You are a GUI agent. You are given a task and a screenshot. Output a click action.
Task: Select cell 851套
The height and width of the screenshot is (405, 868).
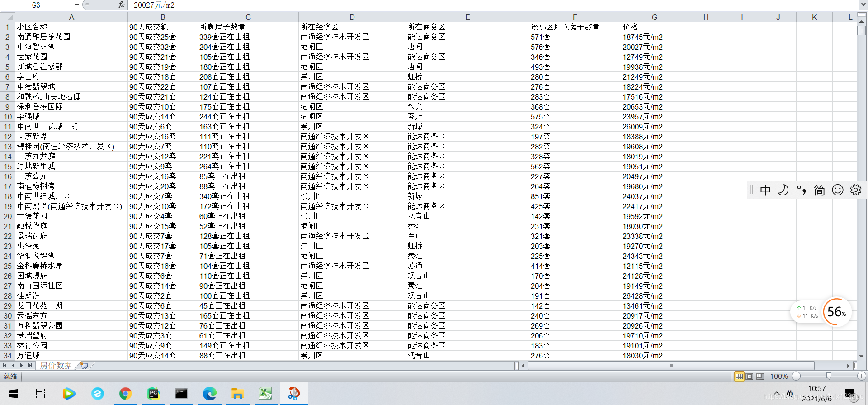[575, 196]
